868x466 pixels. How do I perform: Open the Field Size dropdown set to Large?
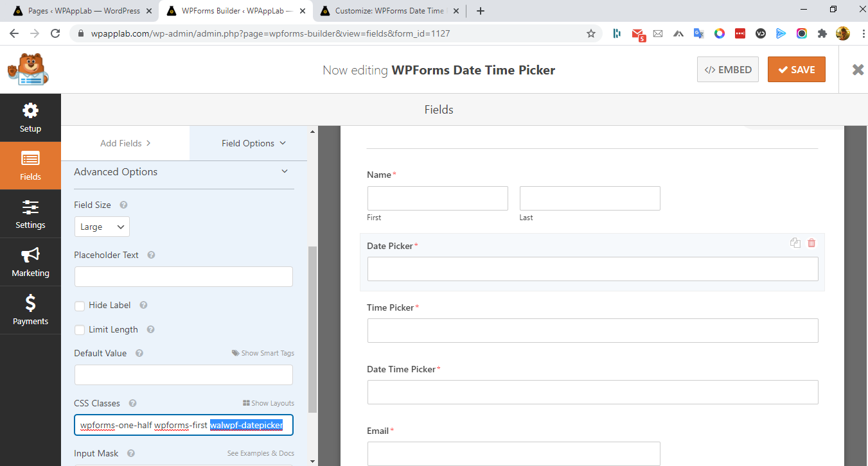click(x=102, y=227)
